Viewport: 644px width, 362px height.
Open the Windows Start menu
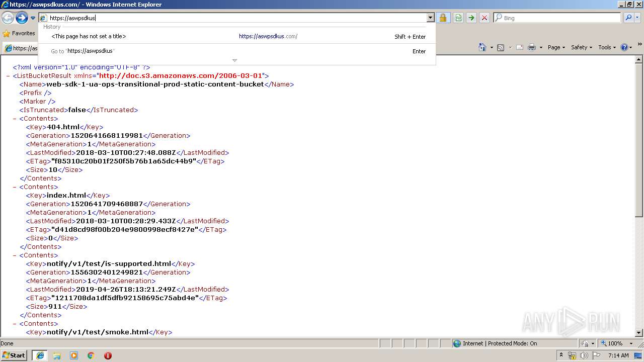tap(14, 355)
